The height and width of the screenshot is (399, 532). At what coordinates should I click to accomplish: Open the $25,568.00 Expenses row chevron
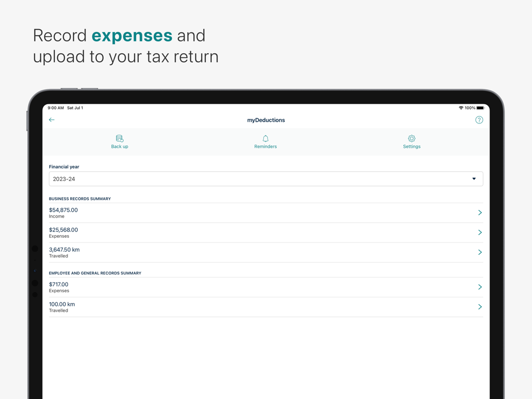(x=480, y=232)
